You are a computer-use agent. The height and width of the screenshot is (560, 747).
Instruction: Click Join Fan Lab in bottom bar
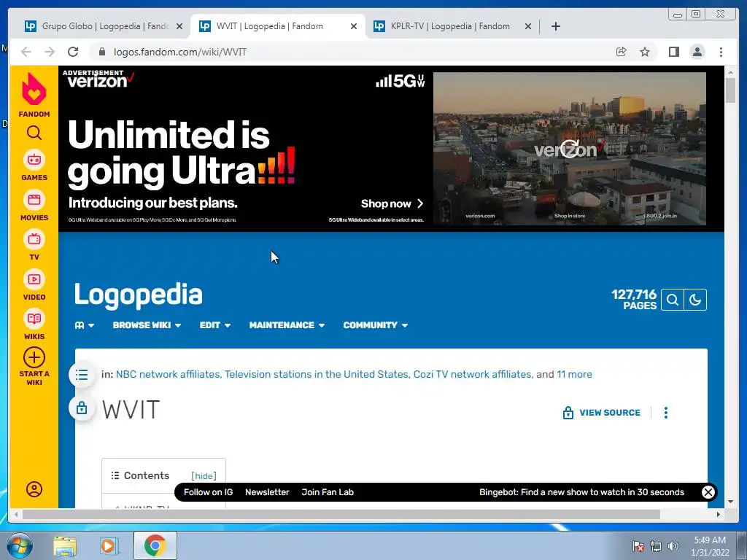[328, 492]
